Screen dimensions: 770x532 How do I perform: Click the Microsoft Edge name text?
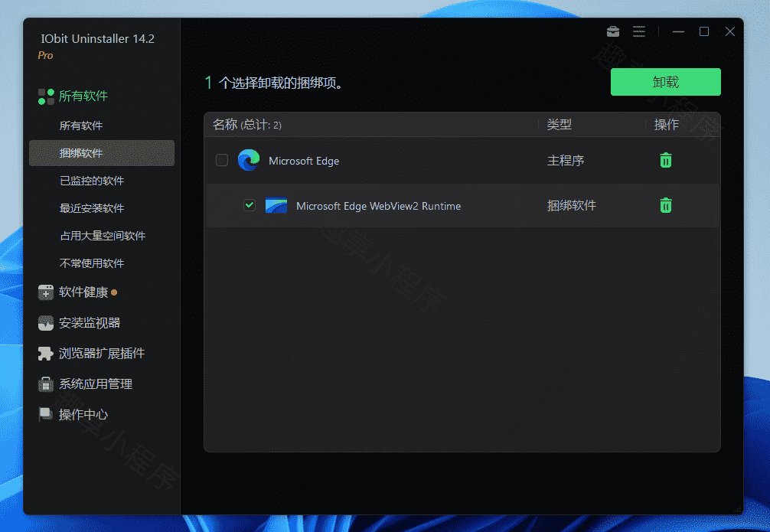304,161
